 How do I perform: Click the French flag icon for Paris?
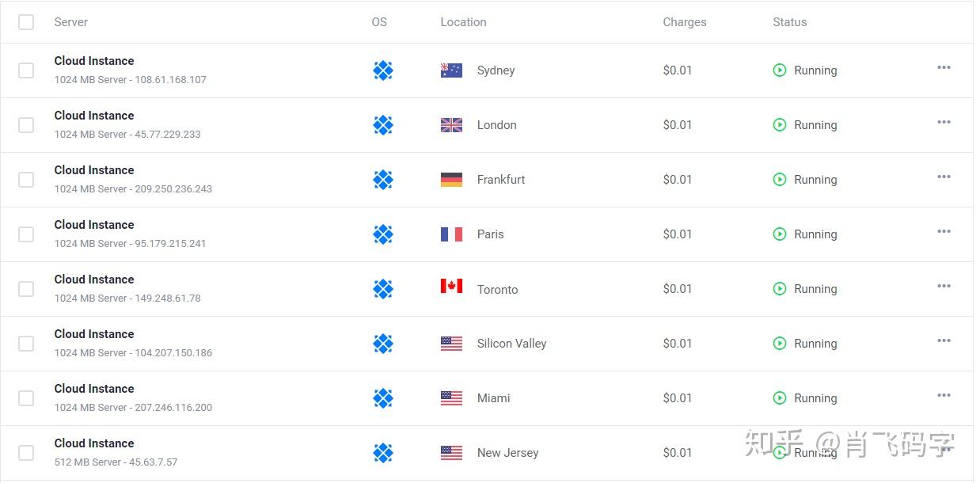451,234
